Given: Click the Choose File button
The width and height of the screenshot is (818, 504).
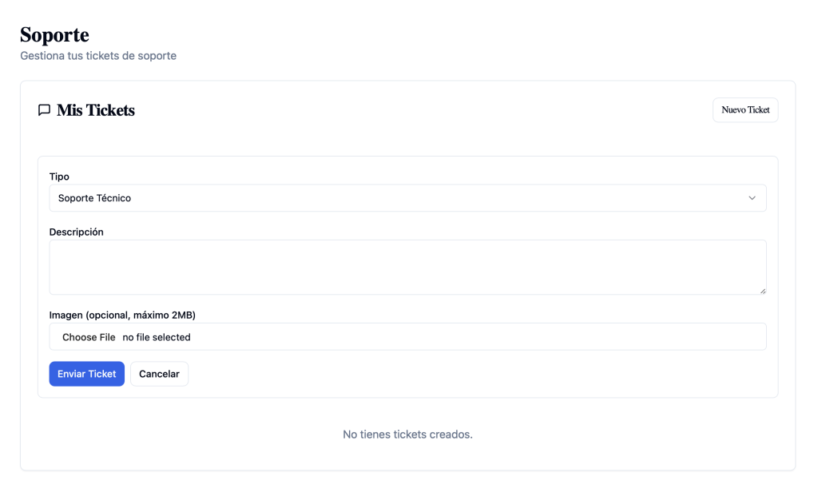Looking at the screenshot, I should pos(89,337).
